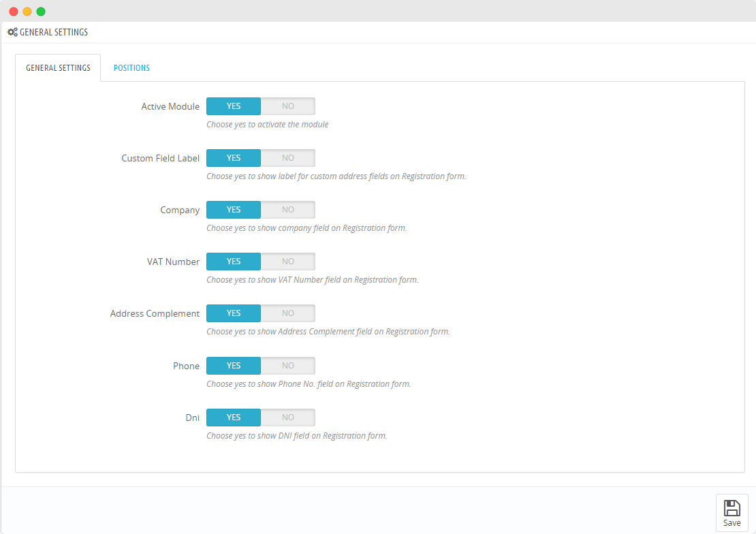Select the General Settings tab
Image resolution: width=756 pixels, height=534 pixels.
[58, 68]
